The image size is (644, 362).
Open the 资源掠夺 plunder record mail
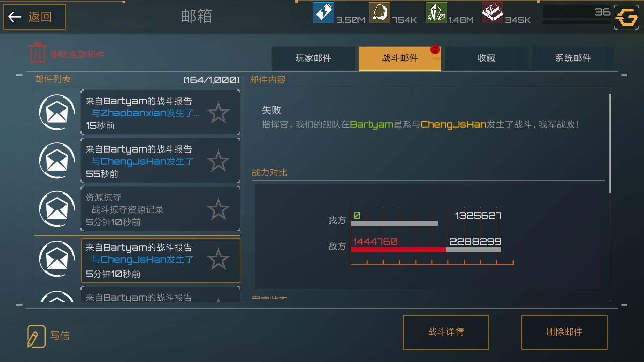pyautogui.click(x=160, y=209)
